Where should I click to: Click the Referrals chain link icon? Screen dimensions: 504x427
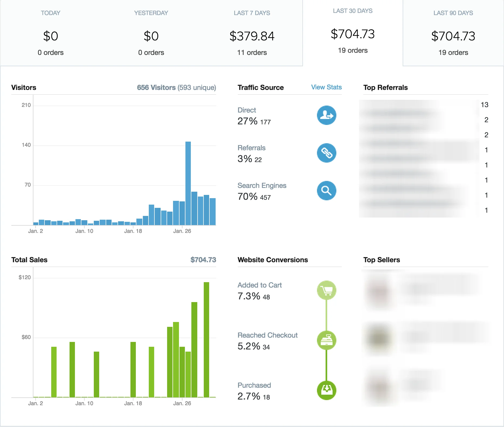click(326, 153)
